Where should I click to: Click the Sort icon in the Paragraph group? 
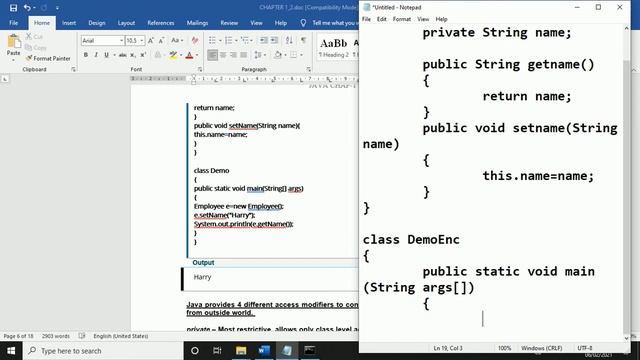[289, 40]
